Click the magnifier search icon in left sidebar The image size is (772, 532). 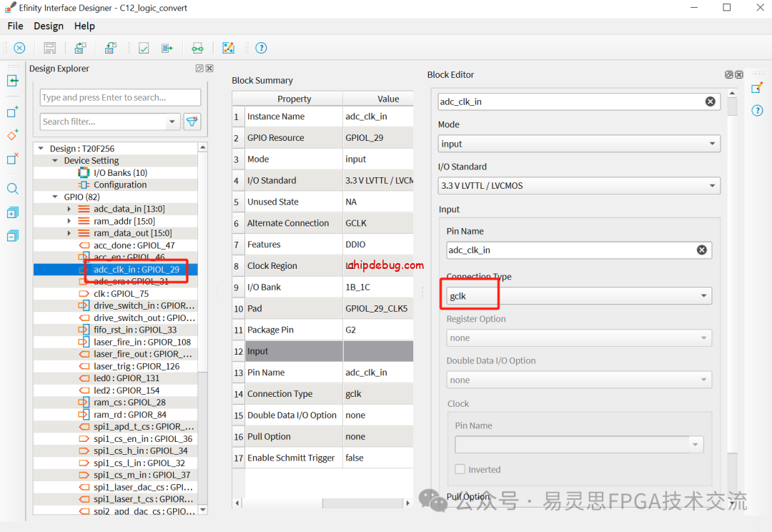pos(13,189)
